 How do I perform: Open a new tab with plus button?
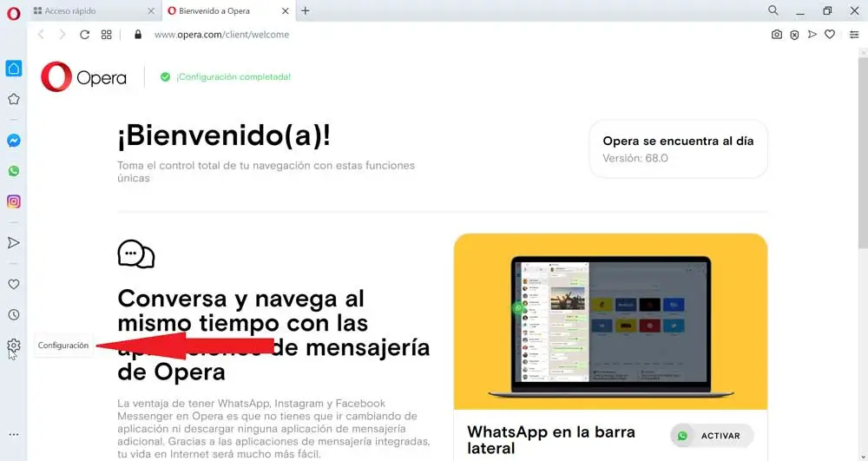point(305,11)
